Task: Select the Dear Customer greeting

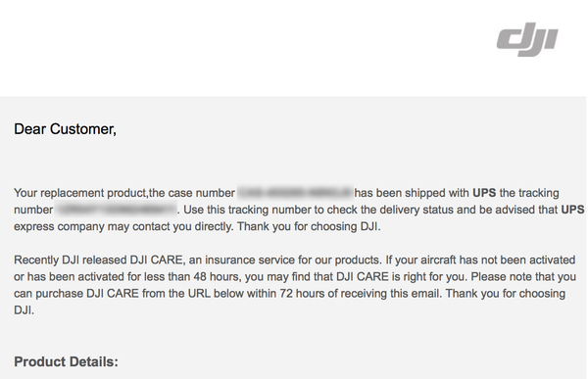Action: 66,129
